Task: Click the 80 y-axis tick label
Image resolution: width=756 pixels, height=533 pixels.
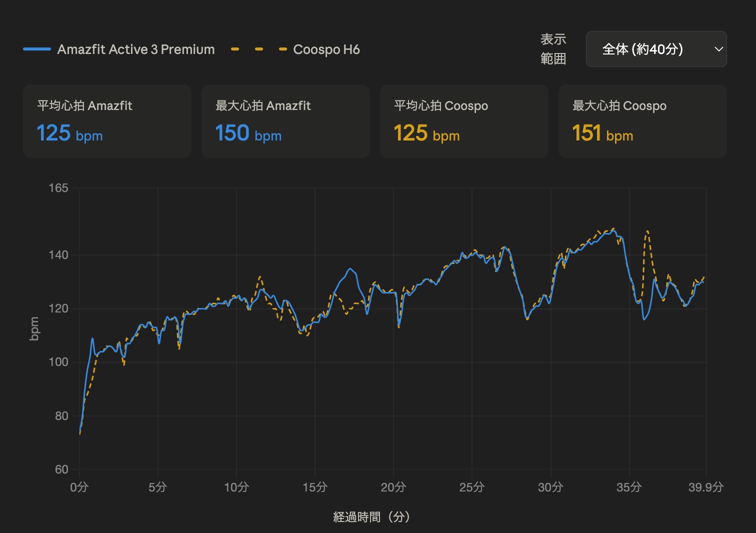Action: point(61,416)
